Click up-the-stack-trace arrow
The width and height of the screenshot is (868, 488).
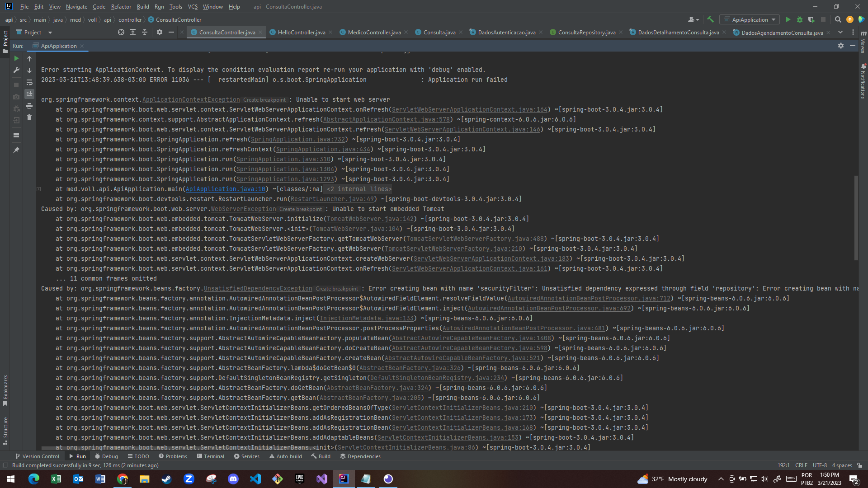(29, 59)
